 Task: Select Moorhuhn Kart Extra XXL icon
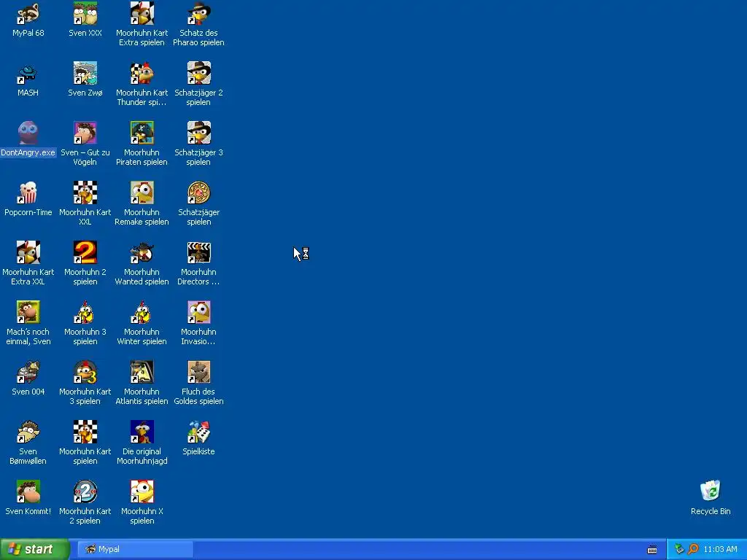(28, 252)
